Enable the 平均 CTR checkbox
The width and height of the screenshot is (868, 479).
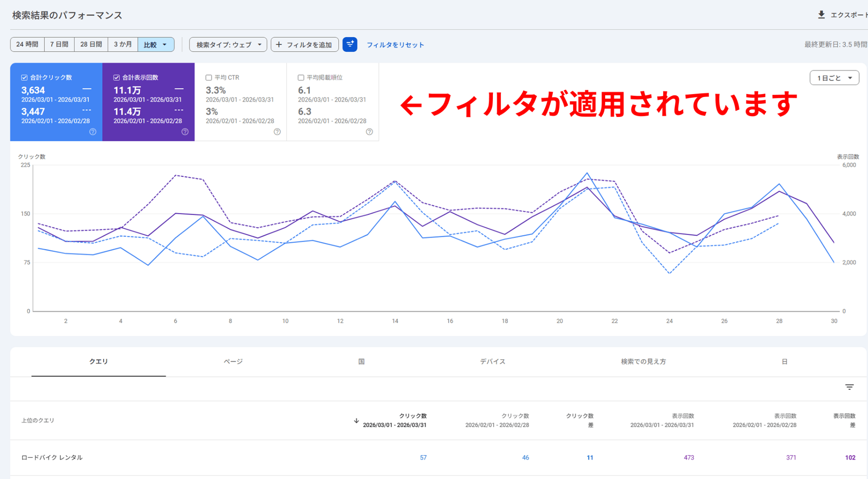pos(209,78)
